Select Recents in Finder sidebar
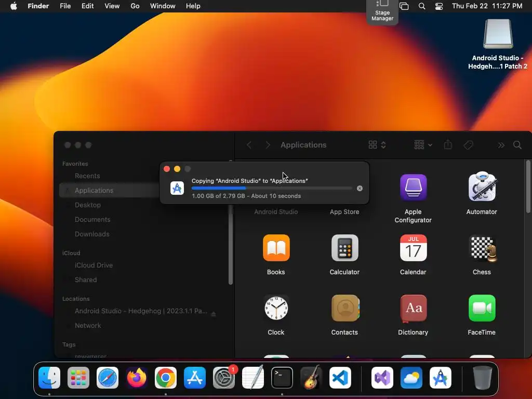 [x=87, y=176]
